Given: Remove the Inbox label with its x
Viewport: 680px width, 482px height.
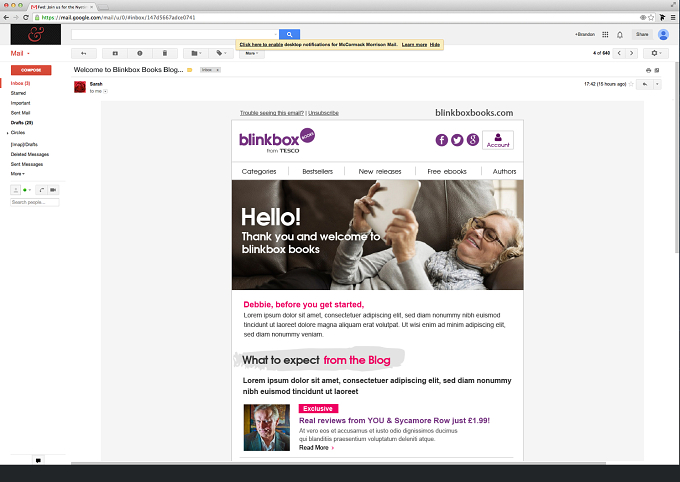Looking at the screenshot, I should click(218, 70).
